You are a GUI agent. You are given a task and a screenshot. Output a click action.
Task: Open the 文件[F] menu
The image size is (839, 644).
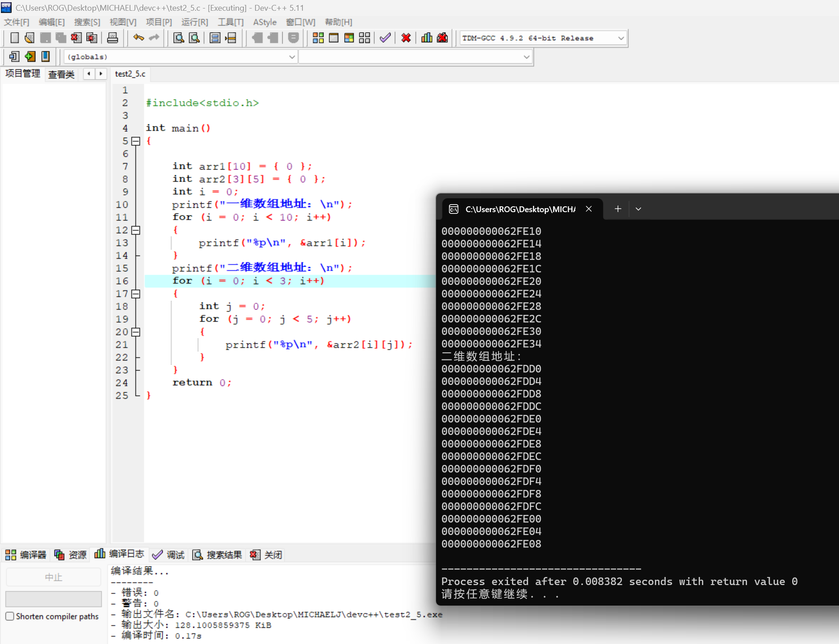(x=17, y=22)
